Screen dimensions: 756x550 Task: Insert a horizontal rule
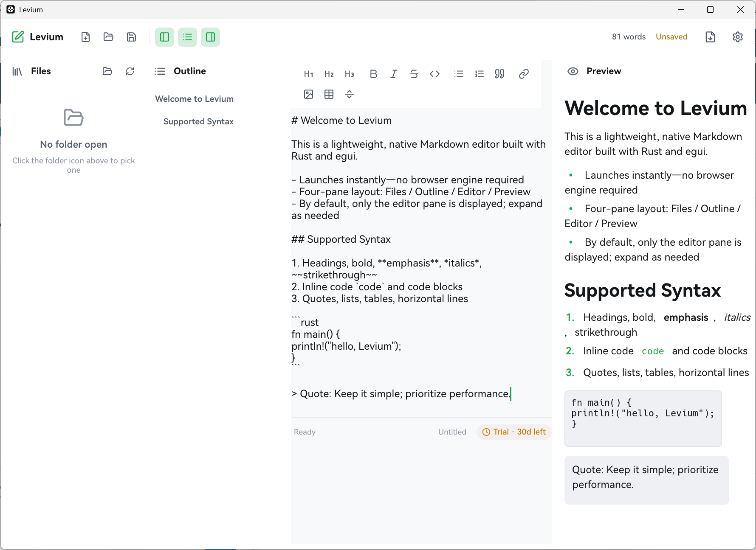point(350,94)
